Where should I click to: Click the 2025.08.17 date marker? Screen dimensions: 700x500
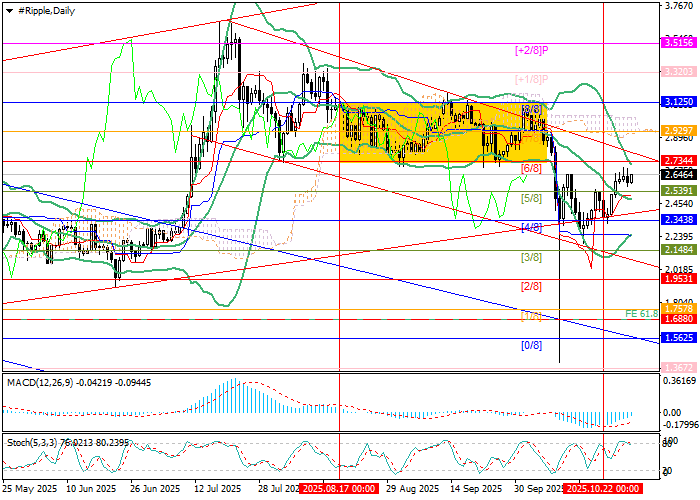pyautogui.click(x=338, y=490)
